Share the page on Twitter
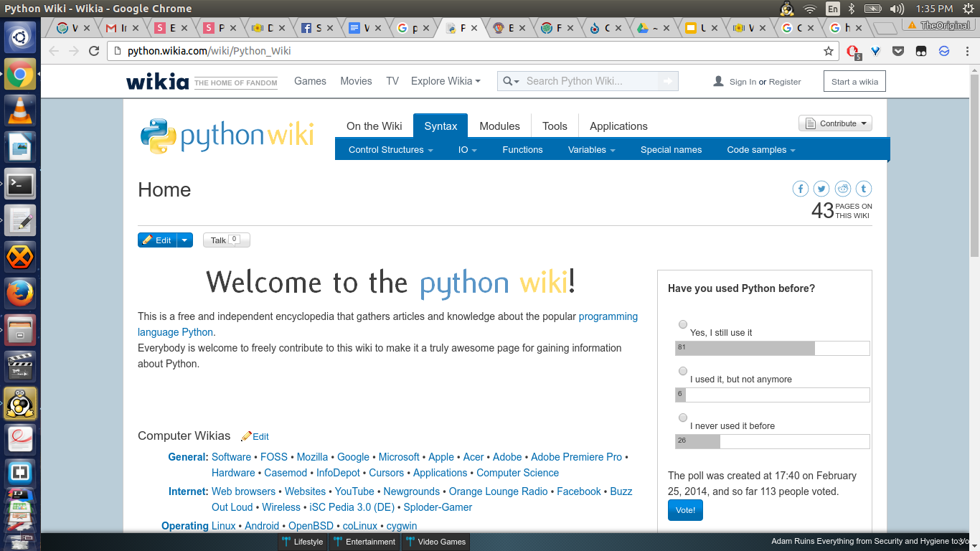 (x=821, y=189)
